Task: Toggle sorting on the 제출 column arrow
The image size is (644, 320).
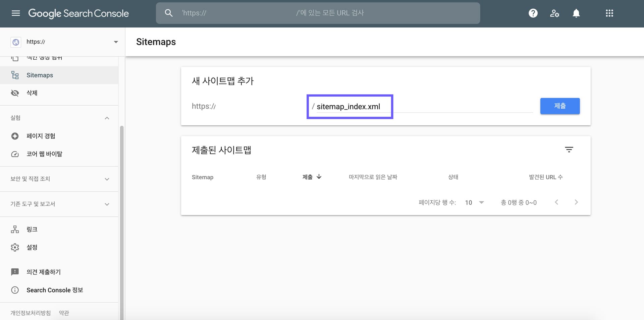Action: (x=319, y=177)
